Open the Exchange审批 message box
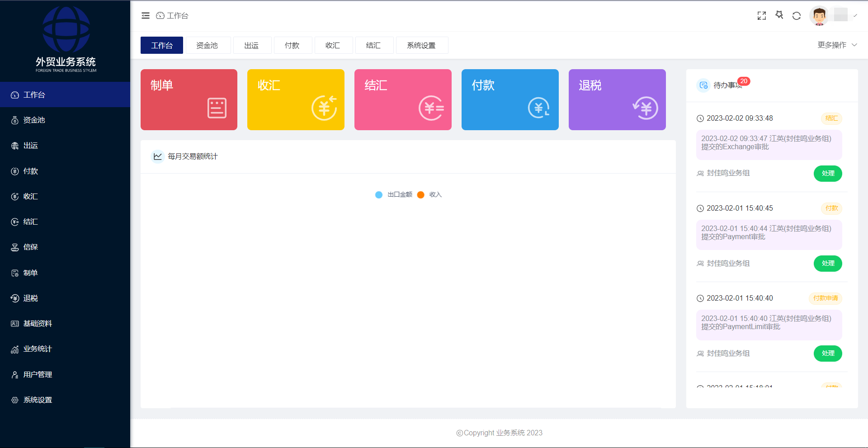This screenshot has height=448, width=868. [x=769, y=145]
